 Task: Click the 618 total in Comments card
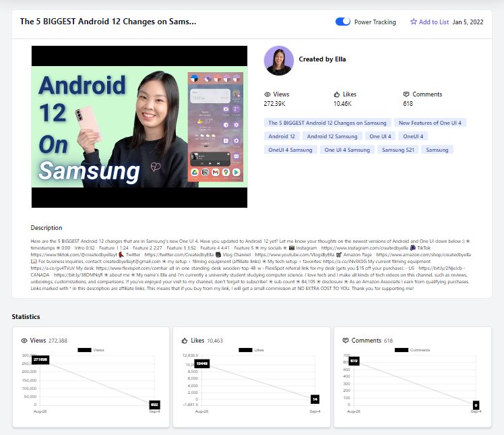[388, 341]
